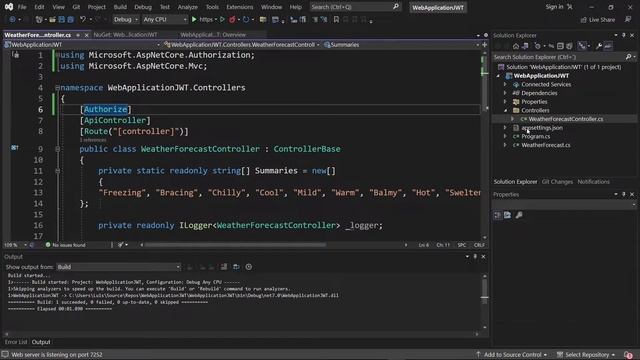Viewport: 640px width, 360px height.
Task: Click the Search (Ctrl+Q) box
Action: pyautogui.click(x=355, y=7)
